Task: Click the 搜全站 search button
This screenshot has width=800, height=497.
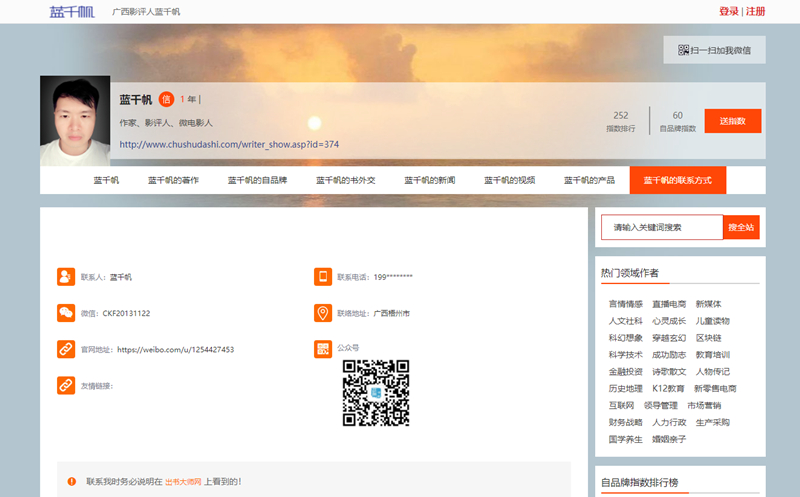Action: (x=741, y=227)
